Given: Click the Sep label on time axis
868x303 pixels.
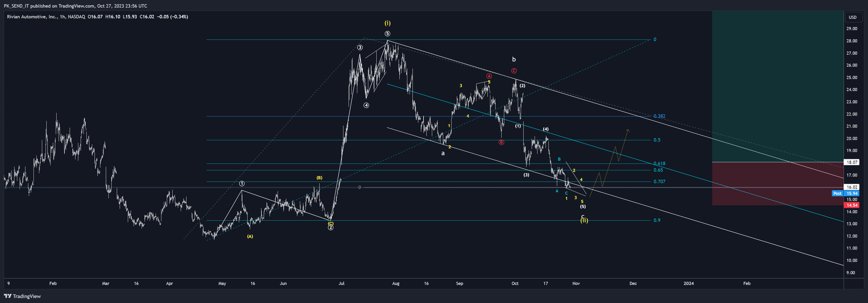Looking at the screenshot, I should click(460, 283).
